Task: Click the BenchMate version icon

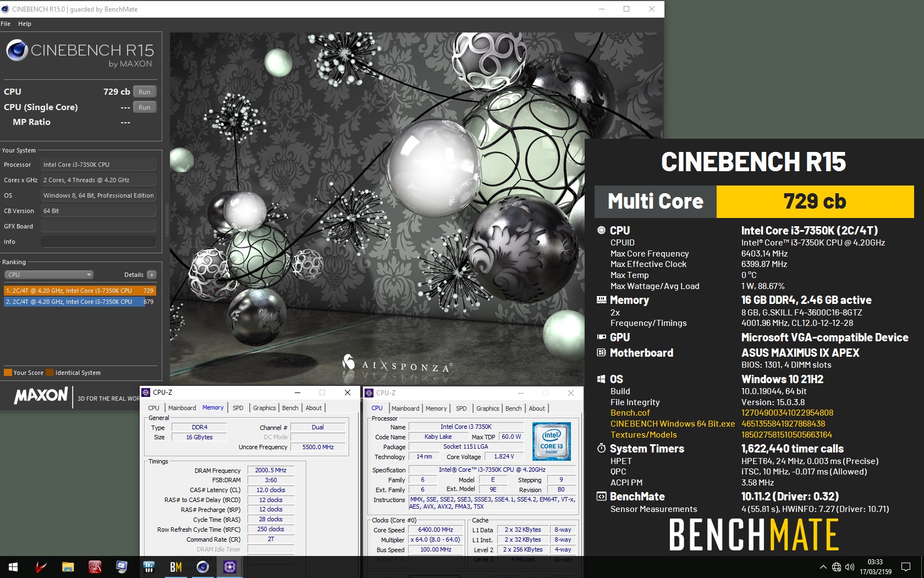Action: pyautogui.click(x=601, y=497)
